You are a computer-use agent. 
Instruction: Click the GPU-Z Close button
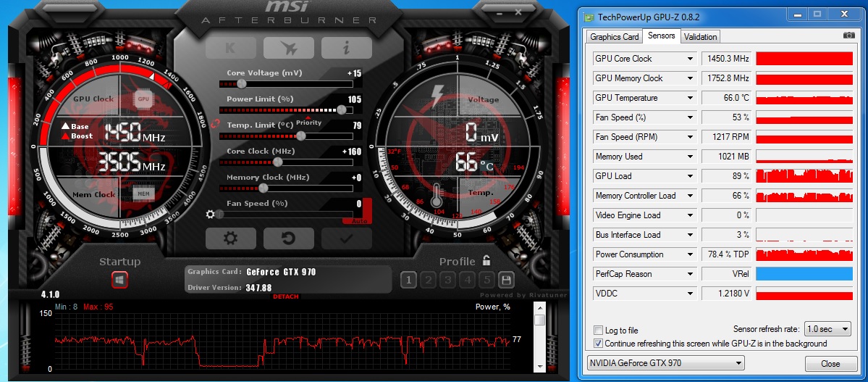830,364
